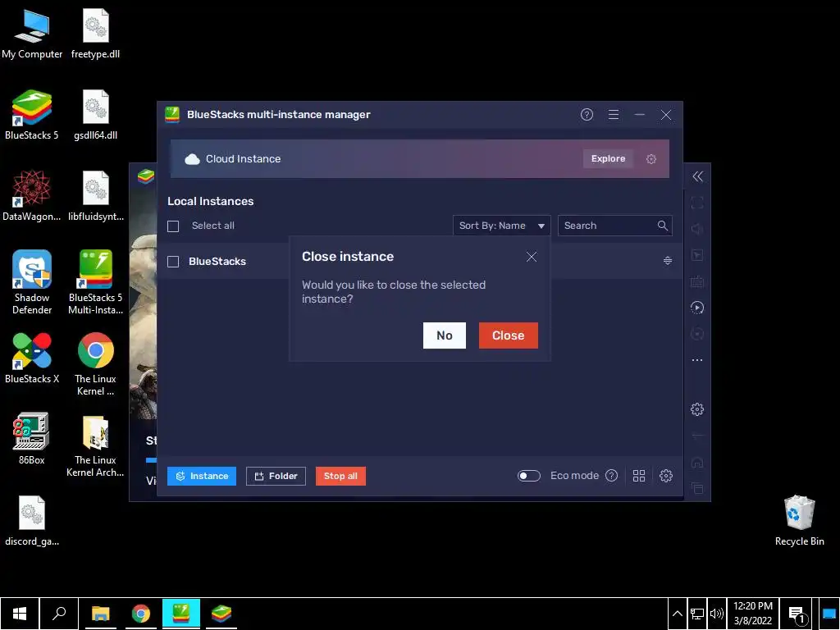Click the taskbar search icon

(59, 614)
